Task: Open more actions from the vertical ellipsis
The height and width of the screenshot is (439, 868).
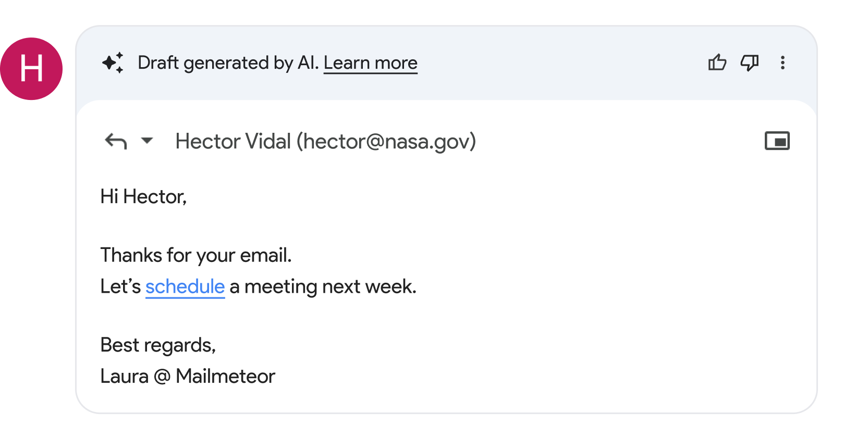Action: (x=783, y=62)
